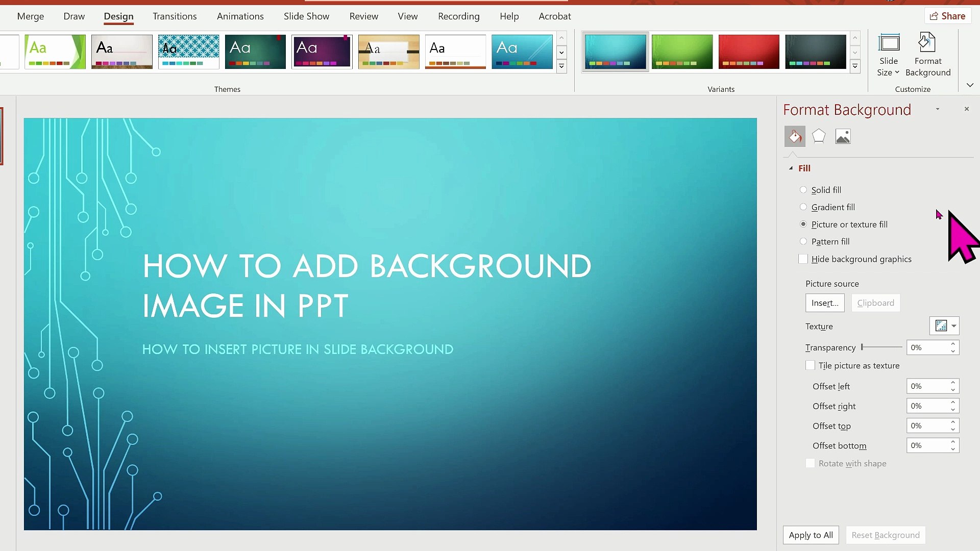Close the Format Background pane
This screenshot has height=551, width=980.
966,109
